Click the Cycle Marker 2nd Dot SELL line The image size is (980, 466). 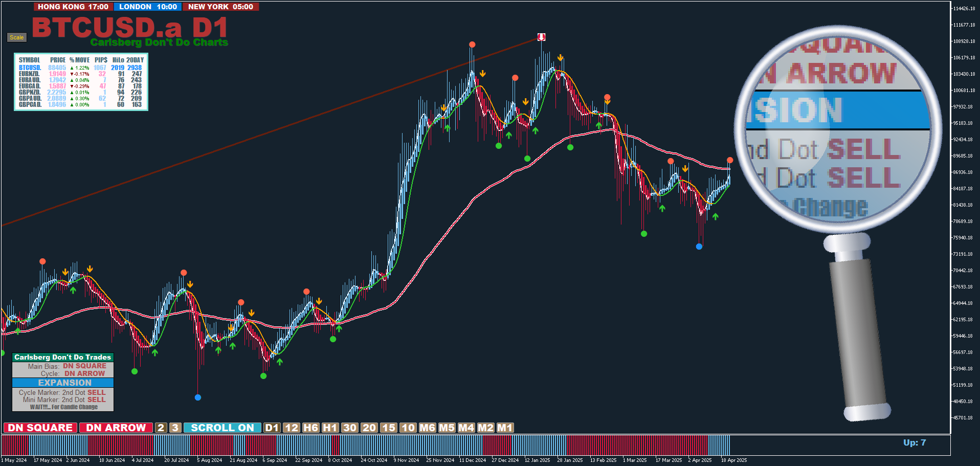tap(62, 392)
